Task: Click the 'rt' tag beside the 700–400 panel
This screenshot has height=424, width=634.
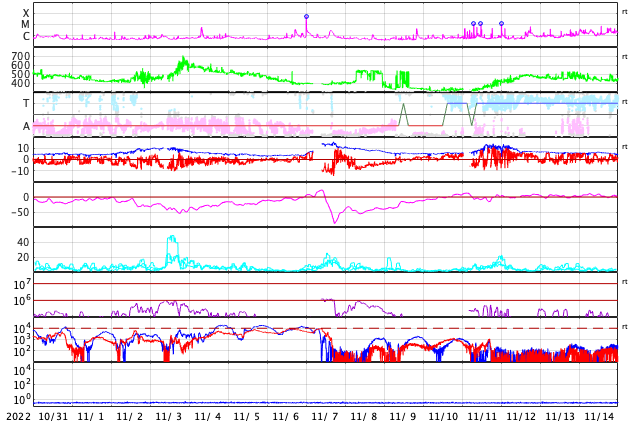Action: (x=625, y=57)
